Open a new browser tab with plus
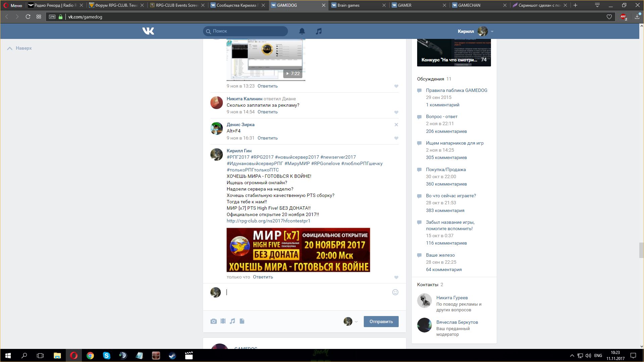This screenshot has height=362, width=644. coord(576,5)
